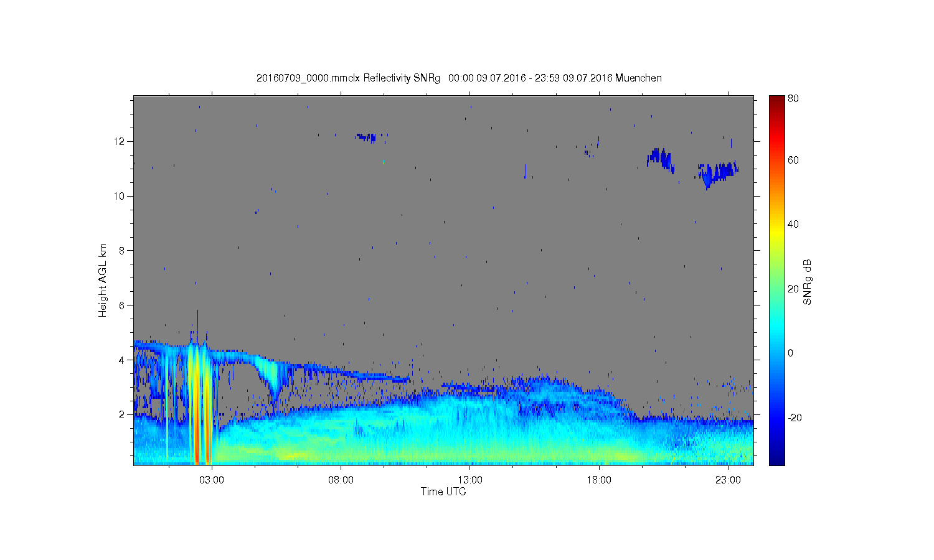934x560 pixels.
Task: Click the colorbar value 40
Action: tap(793, 225)
